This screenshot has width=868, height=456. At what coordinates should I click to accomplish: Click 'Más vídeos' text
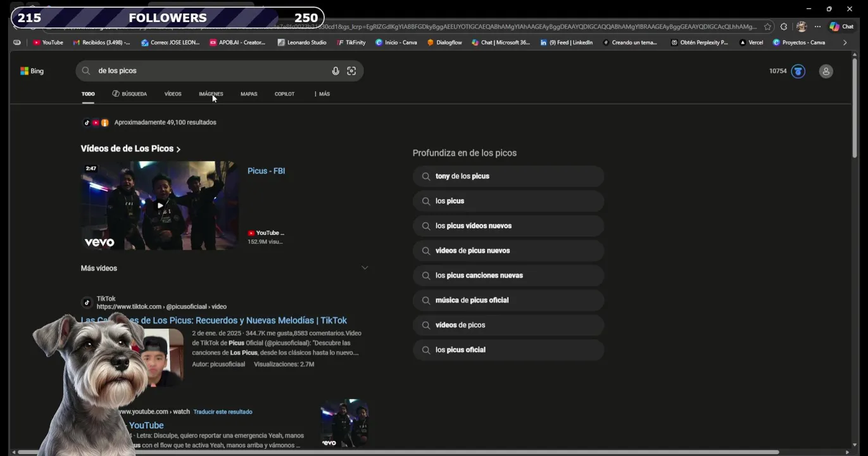click(x=99, y=269)
